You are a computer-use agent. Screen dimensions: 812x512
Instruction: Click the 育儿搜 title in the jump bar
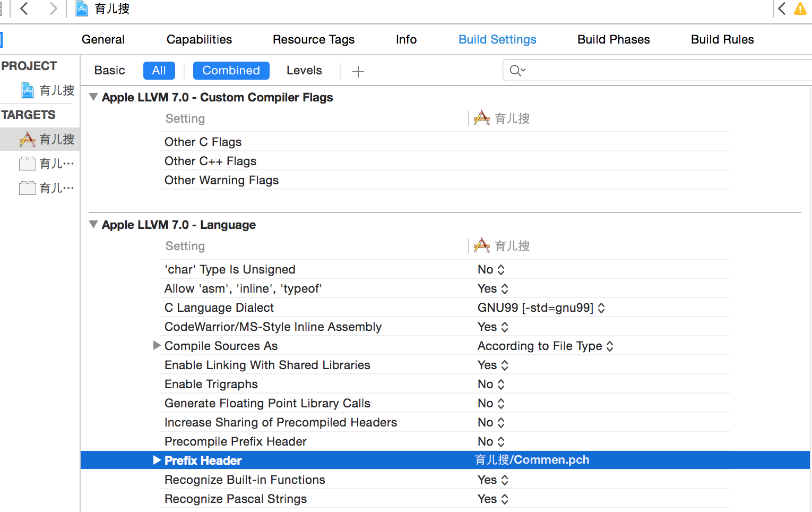(112, 8)
